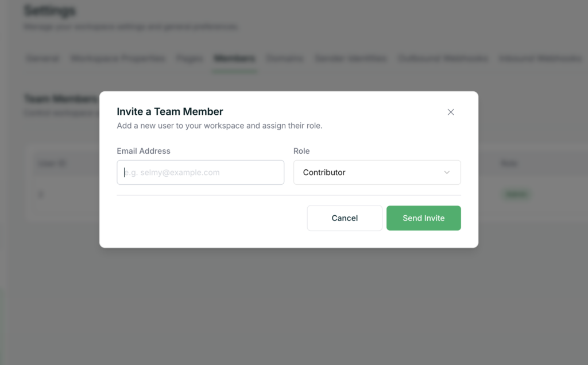
Task: Click the Invite a Team Member heading
Action: (x=170, y=111)
